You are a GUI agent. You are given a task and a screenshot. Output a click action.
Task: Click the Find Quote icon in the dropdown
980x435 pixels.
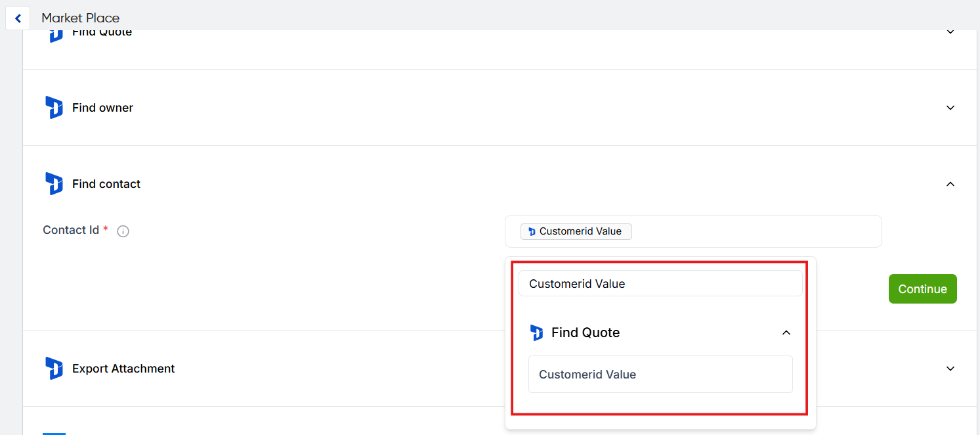click(536, 333)
